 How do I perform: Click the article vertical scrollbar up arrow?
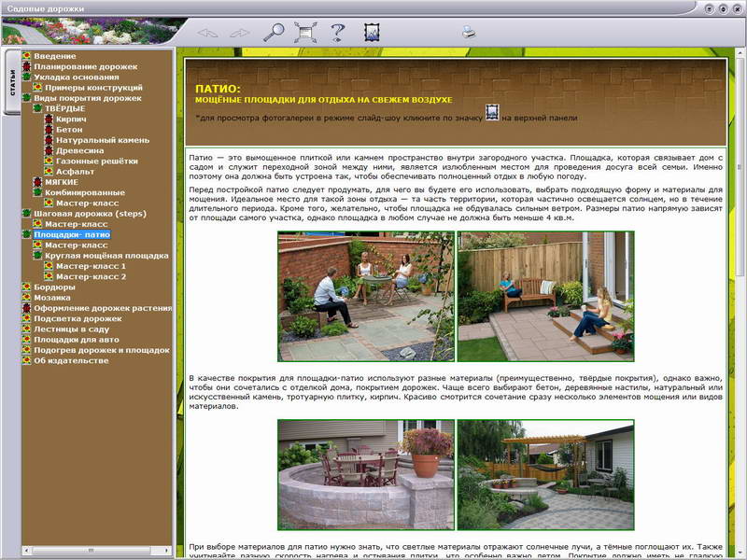click(x=740, y=51)
